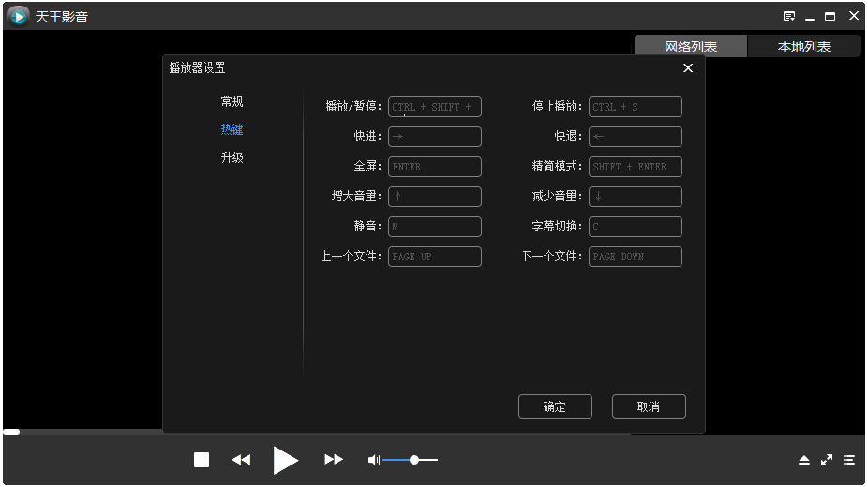
Task: Maximize the 天王影音 window
Action: click(x=830, y=17)
